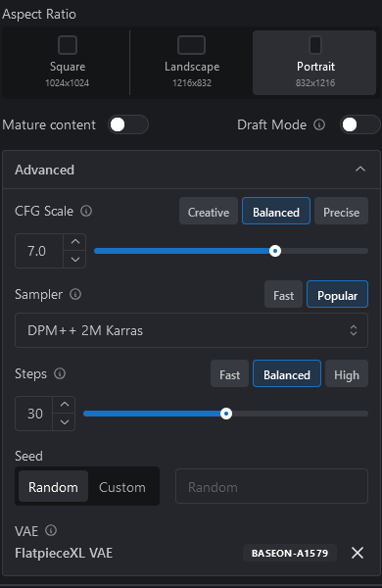
Task: Click the VAE info icon
Action: coord(51,530)
